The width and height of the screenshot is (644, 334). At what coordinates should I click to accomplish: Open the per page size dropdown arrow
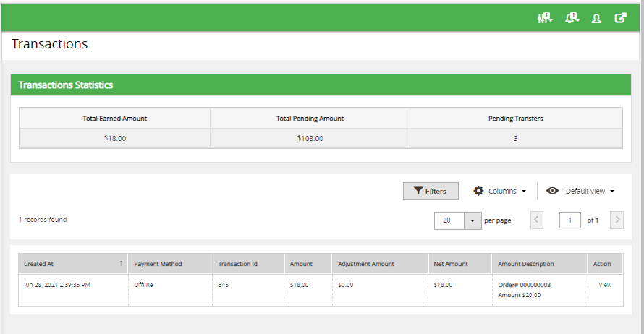click(473, 220)
